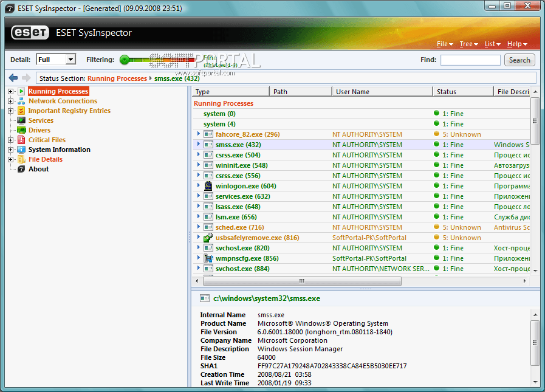Select the About tree item

(x=38, y=169)
